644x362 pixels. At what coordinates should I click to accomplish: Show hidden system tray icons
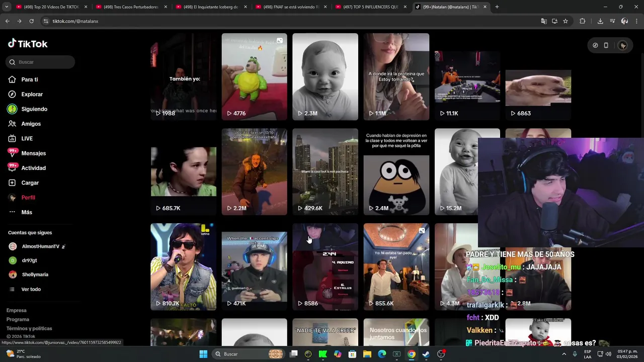coord(565,354)
